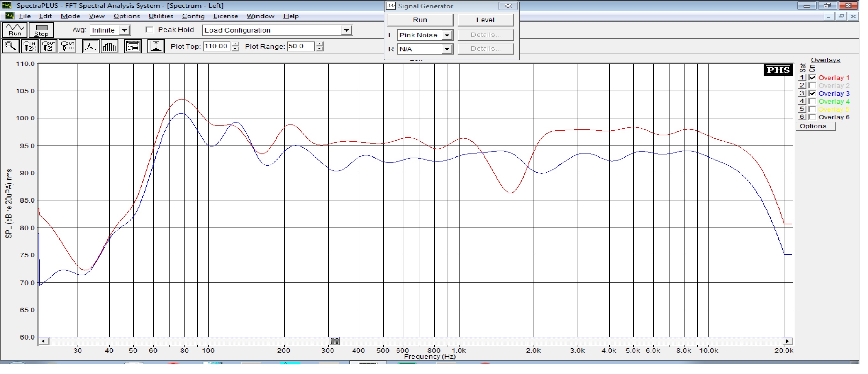The width and height of the screenshot is (868, 374).
Task: Open the Pink Noise left channel dropdown
Action: point(446,35)
